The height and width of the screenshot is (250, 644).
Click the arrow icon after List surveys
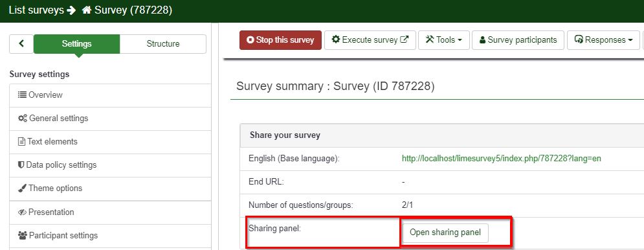(71, 10)
